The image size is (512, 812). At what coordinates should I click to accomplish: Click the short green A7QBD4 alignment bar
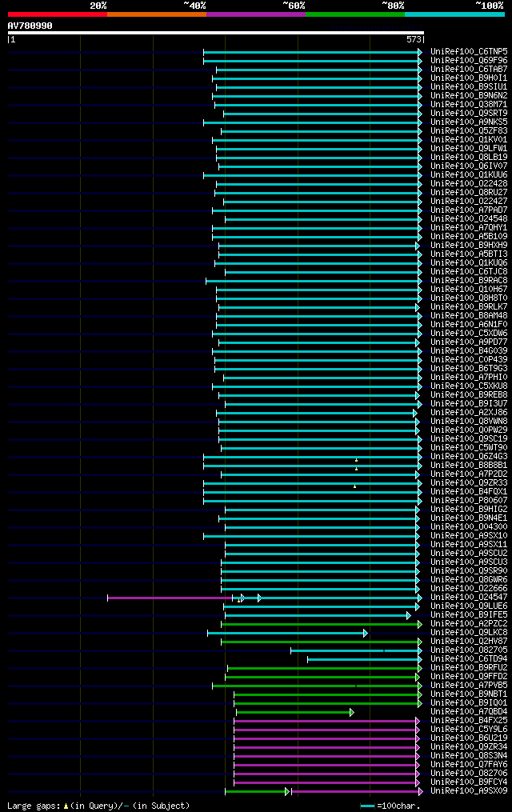pyautogui.click(x=294, y=713)
